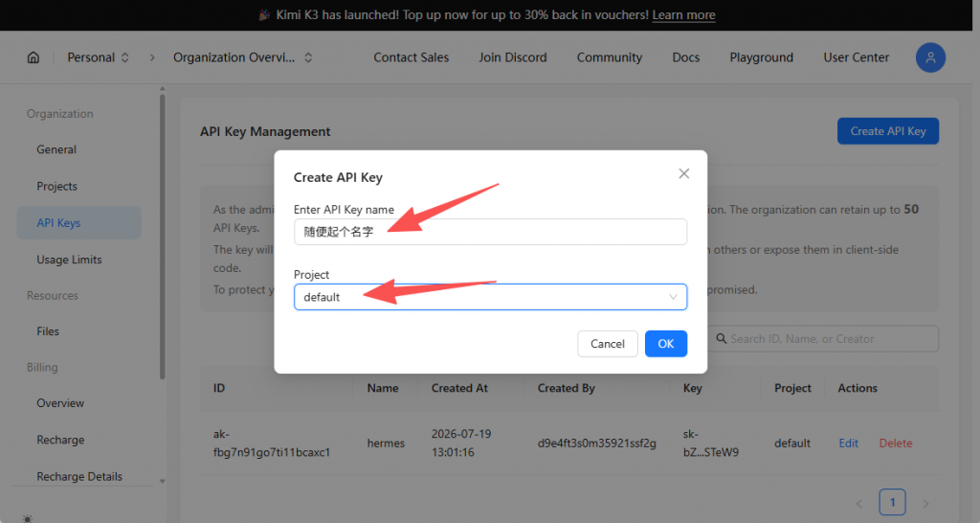Viewport: 980px width, 523px height.
Task: Click the hermes name cell
Action: tap(386, 443)
